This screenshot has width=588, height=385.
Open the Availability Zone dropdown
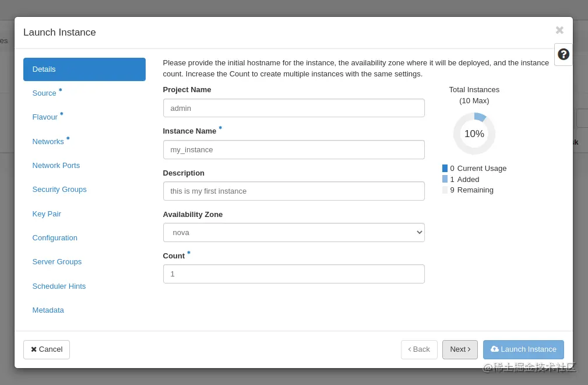[294, 232]
